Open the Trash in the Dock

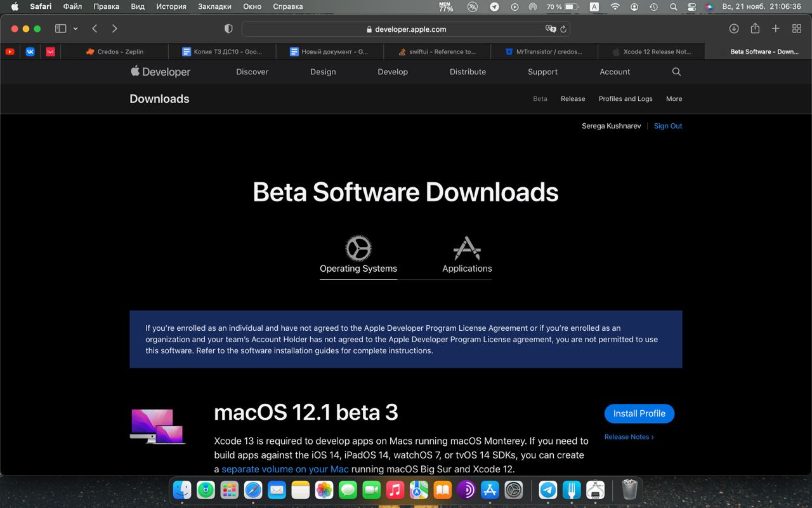629,490
